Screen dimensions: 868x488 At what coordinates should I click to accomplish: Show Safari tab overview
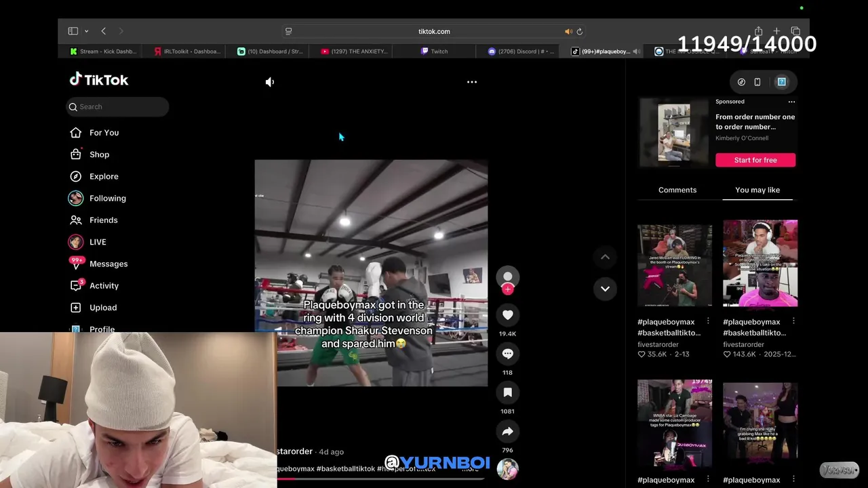tap(795, 31)
